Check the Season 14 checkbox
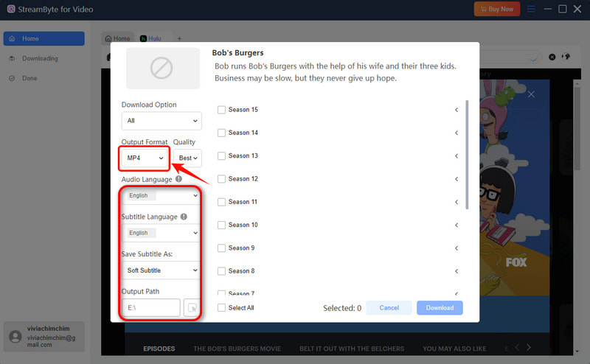The width and height of the screenshot is (590, 364). [222, 133]
